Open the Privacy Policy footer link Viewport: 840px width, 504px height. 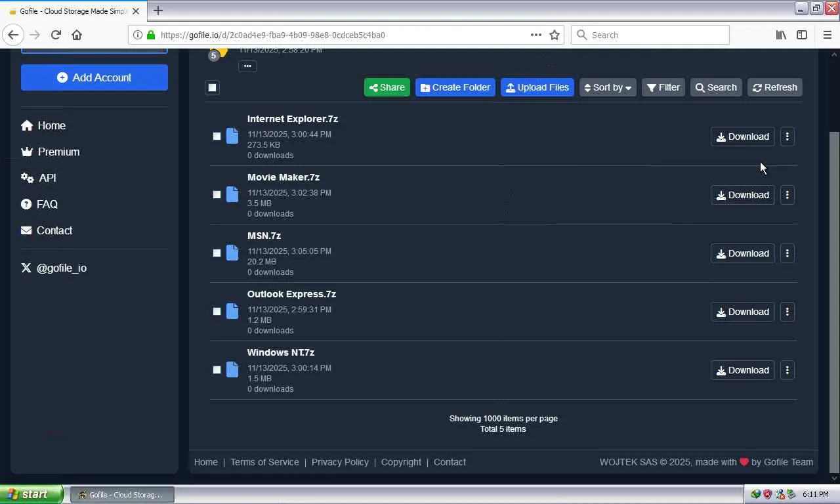coord(340,462)
